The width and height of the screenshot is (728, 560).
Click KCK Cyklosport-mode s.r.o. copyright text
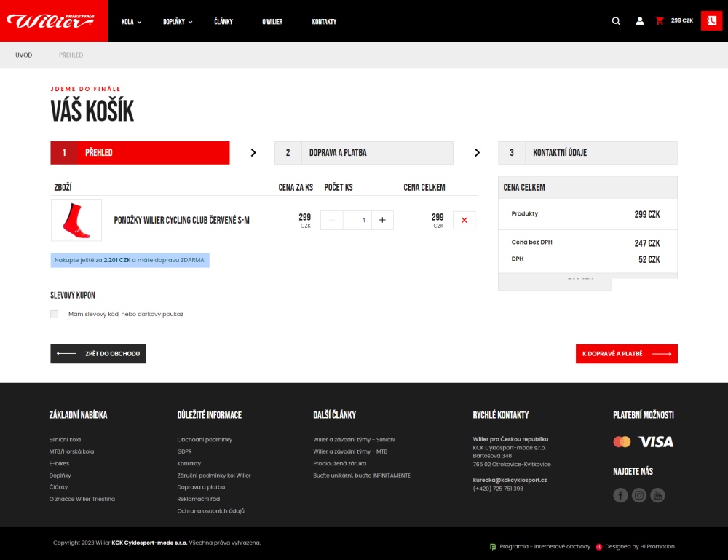(x=149, y=543)
